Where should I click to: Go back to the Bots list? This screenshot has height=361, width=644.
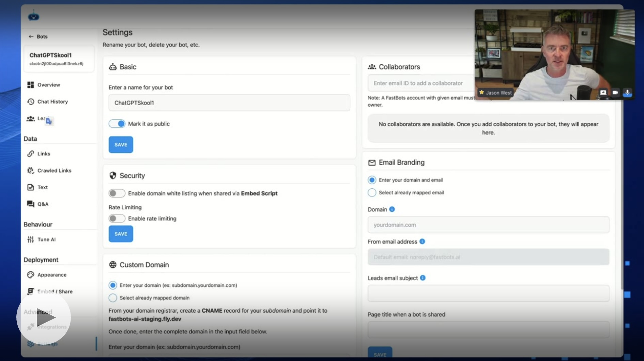point(38,36)
